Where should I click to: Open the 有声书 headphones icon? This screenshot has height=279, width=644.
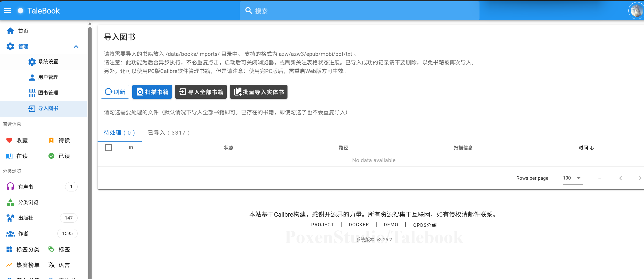(10, 186)
